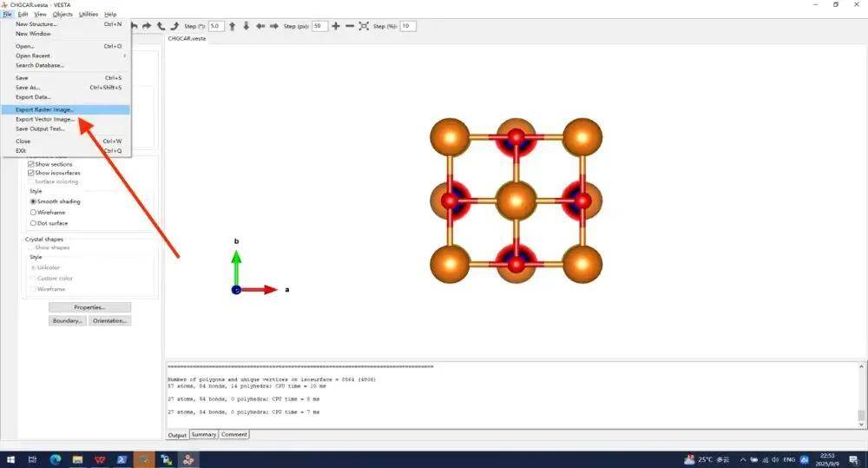Open the Objects menu
This screenshot has width=868, height=468.
[62, 15]
